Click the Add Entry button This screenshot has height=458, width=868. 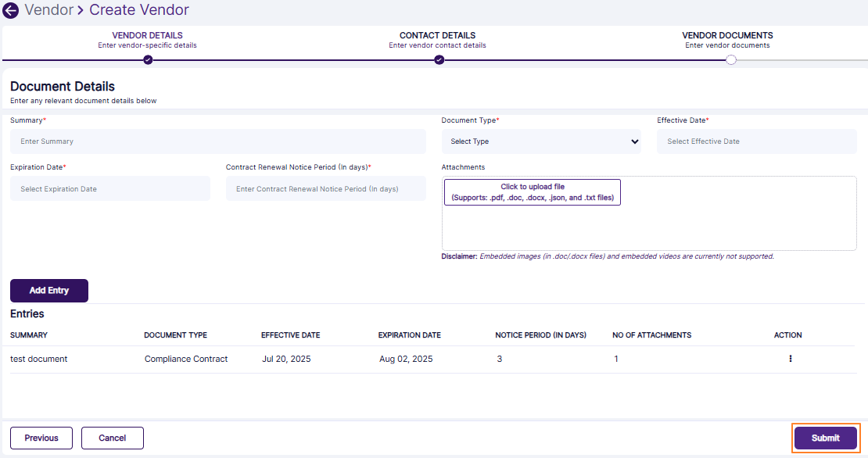pos(48,290)
